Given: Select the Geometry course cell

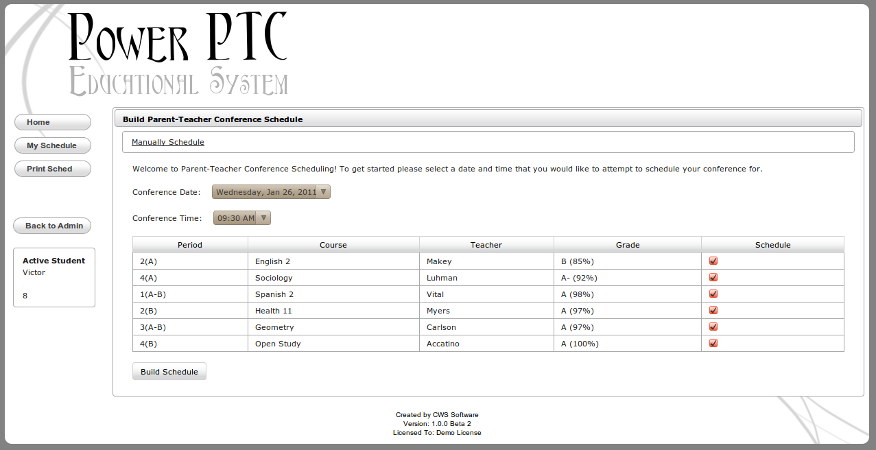Looking at the screenshot, I should click(334, 327).
